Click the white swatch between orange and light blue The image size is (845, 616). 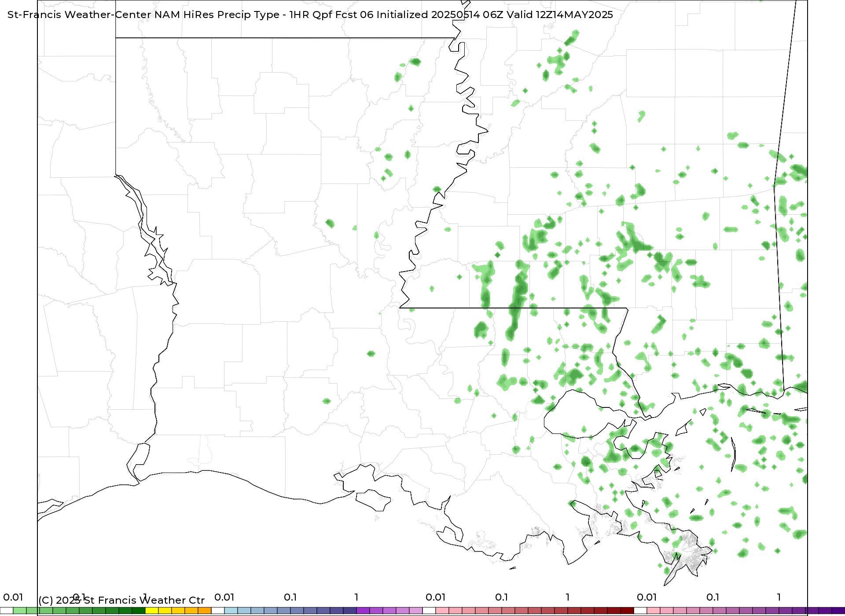pyautogui.click(x=218, y=611)
